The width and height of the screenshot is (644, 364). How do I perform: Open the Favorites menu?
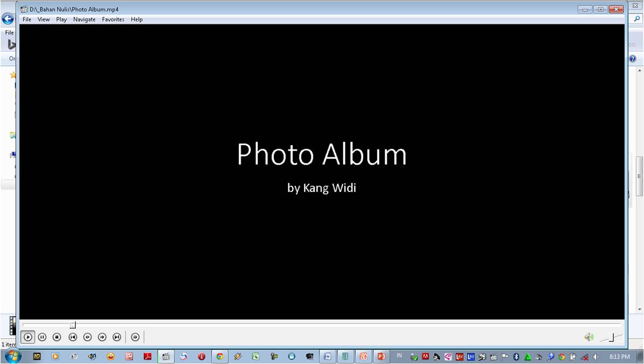[x=113, y=19]
